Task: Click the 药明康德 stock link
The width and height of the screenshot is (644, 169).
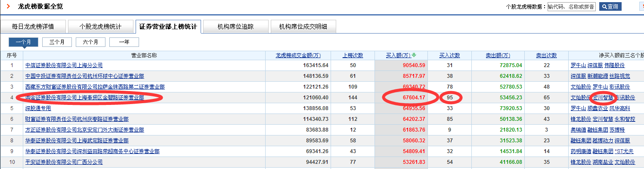Action: click(581, 151)
